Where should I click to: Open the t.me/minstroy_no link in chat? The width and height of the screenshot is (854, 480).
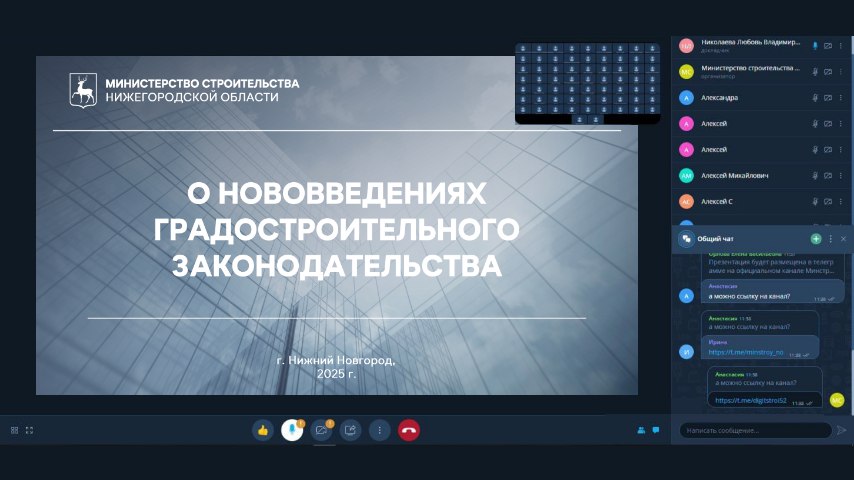(x=746, y=353)
